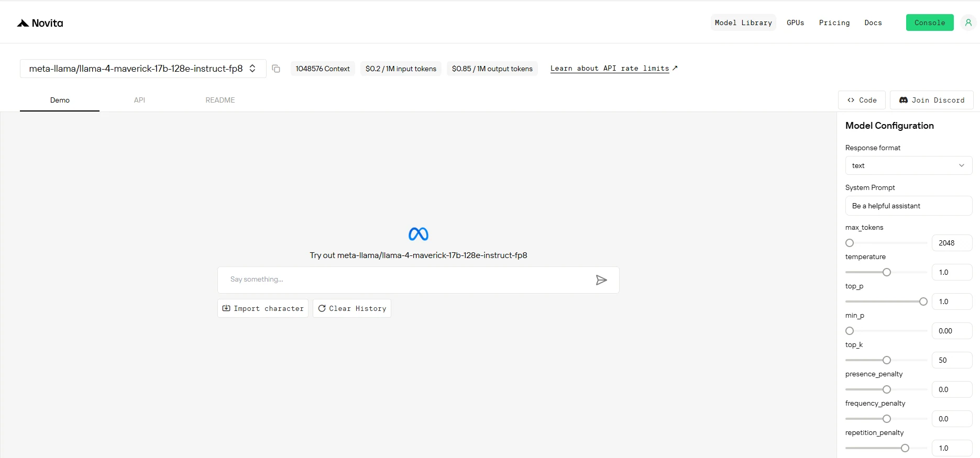Open the README tab
Image resolution: width=980 pixels, height=458 pixels.
(x=220, y=100)
